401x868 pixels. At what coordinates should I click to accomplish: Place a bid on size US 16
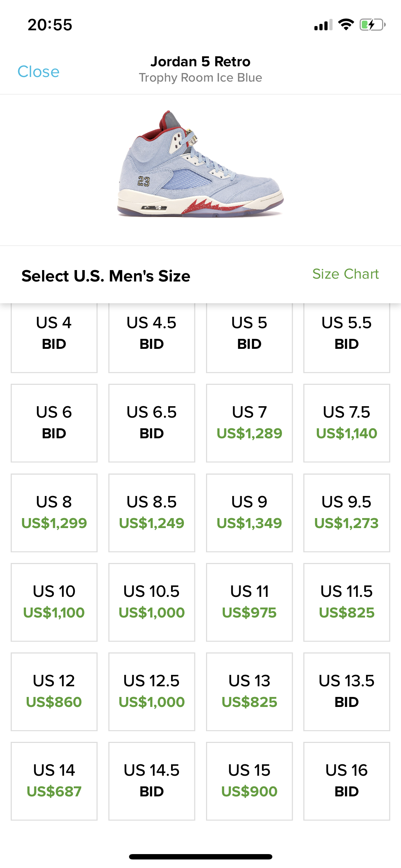(346, 781)
